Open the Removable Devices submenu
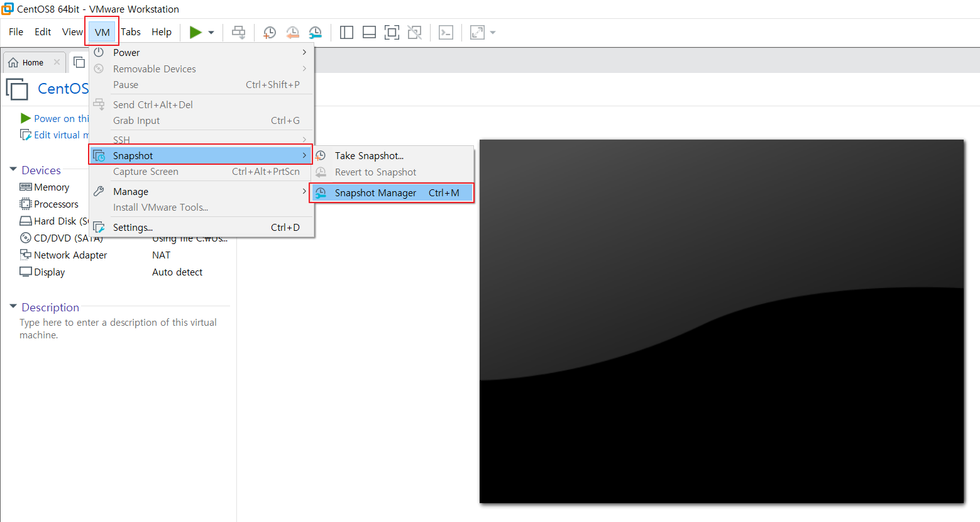The width and height of the screenshot is (980, 522). click(x=201, y=69)
